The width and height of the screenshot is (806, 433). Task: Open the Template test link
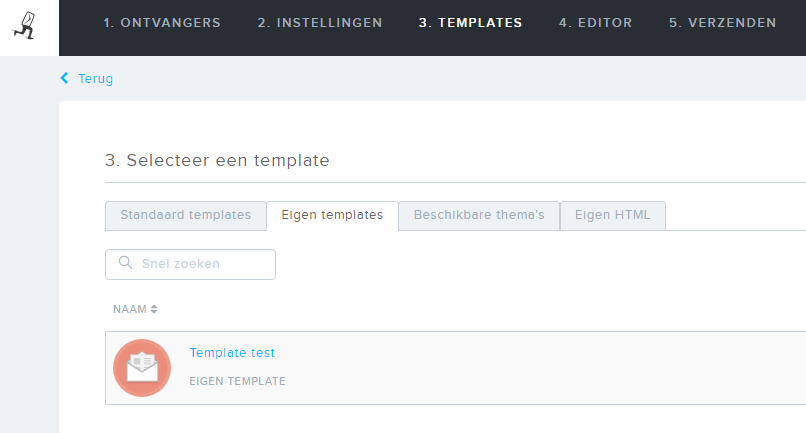pyautogui.click(x=232, y=353)
